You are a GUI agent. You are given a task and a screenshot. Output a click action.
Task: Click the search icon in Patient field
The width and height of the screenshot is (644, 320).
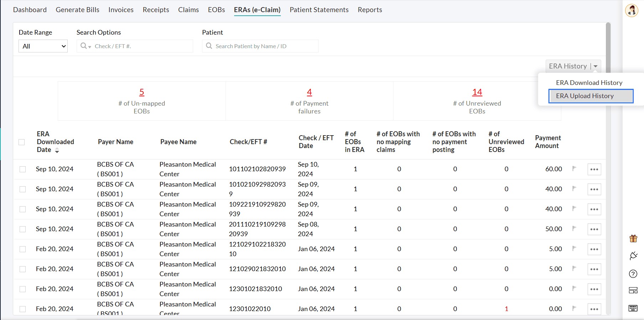pos(209,46)
